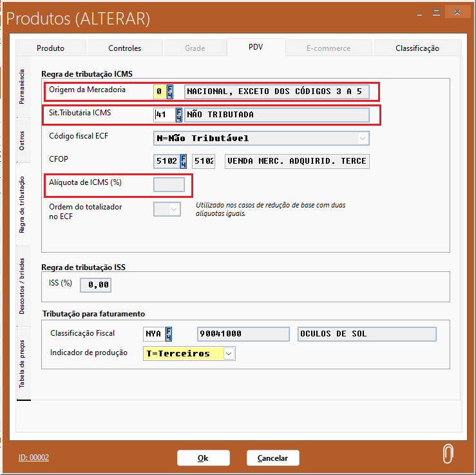Open F4 lookup for Classificação Fiscal
476x475 pixels.
pyautogui.click(x=169, y=334)
